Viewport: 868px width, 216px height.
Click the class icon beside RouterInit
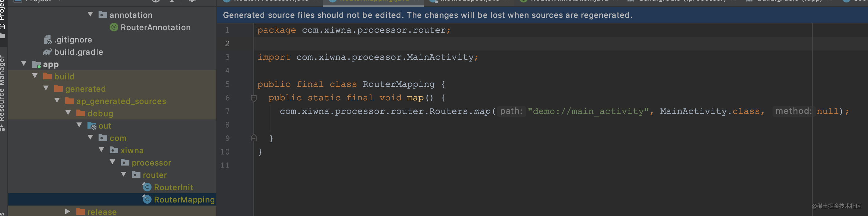[x=147, y=187]
